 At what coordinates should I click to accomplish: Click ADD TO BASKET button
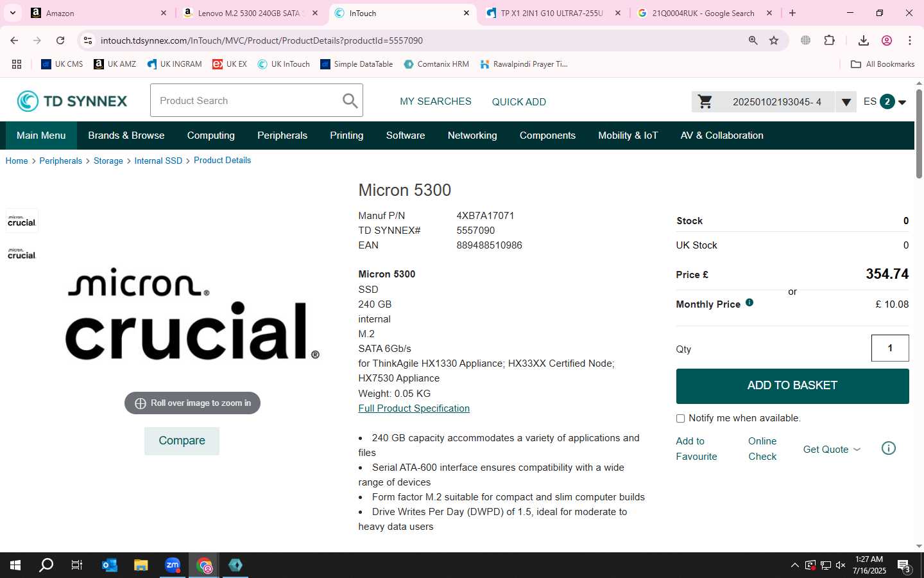(792, 385)
